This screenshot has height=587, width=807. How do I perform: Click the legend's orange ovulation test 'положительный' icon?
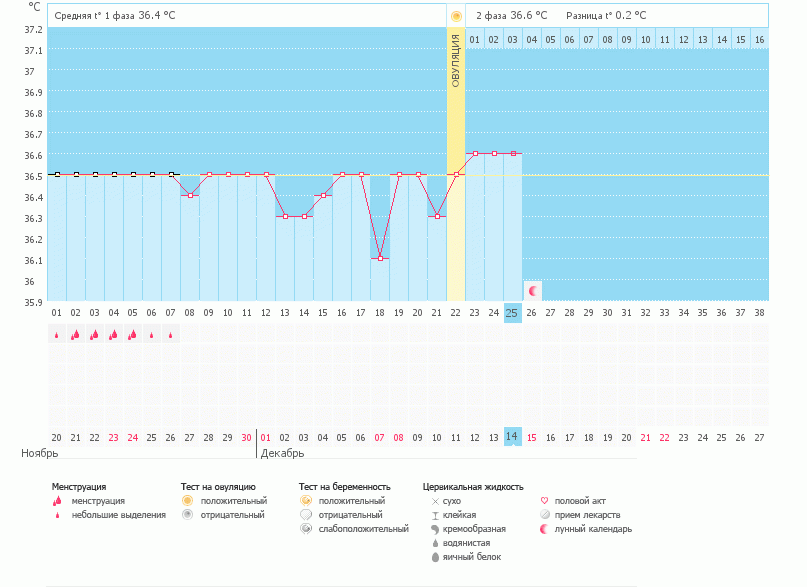click(187, 501)
